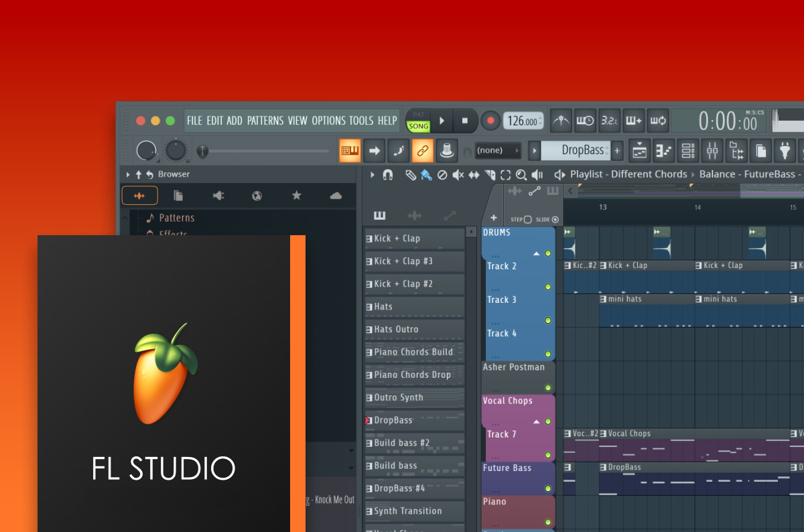Click the song position slider handle
The image size is (804, 532).
[x=203, y=152]
